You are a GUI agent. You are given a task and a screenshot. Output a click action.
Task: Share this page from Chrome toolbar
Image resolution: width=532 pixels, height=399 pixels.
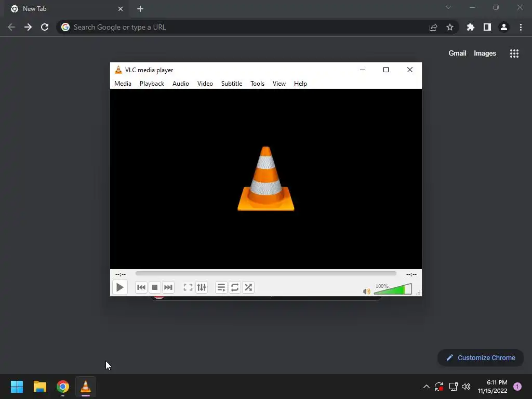[433, 27]
